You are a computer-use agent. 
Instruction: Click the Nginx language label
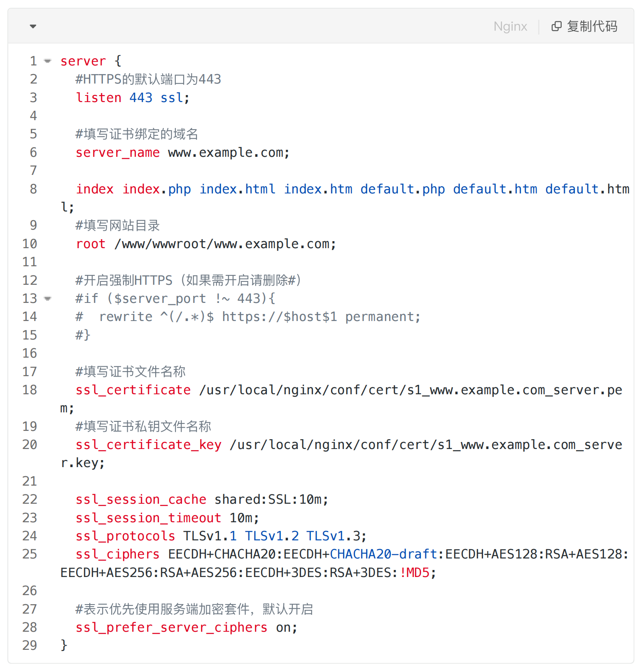510,26
